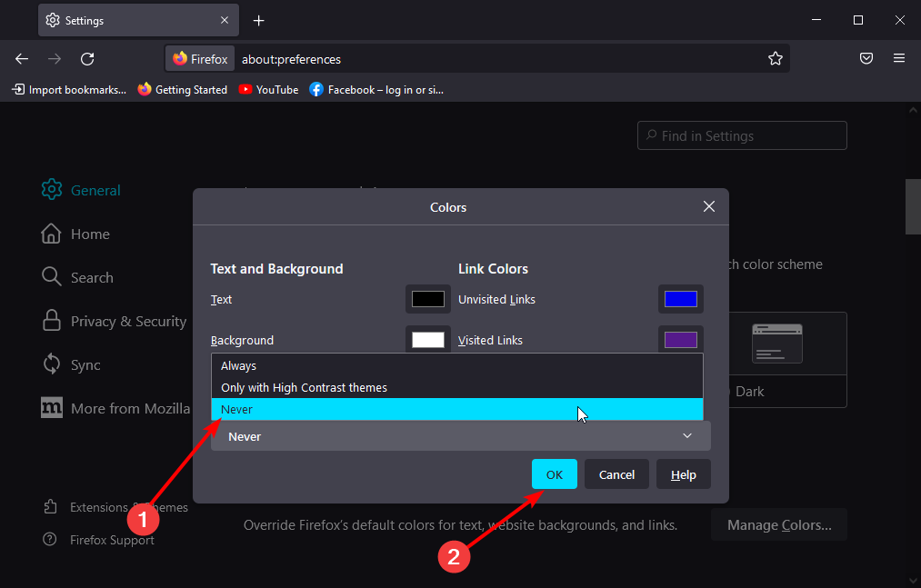The image size is (921, 588).
Task: Click the Firefox identity icon in address bar
Action: tap(200, 59)
